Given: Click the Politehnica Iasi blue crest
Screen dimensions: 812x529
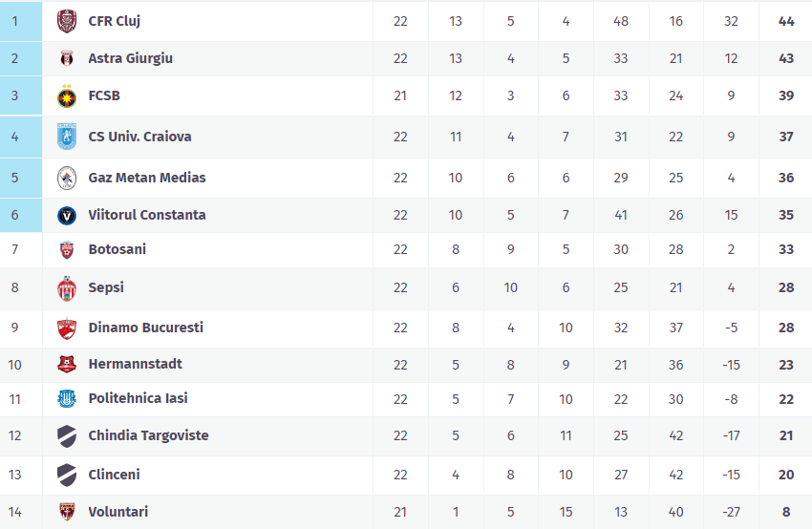Looking at the screenshot, I should tap(66, 399).
